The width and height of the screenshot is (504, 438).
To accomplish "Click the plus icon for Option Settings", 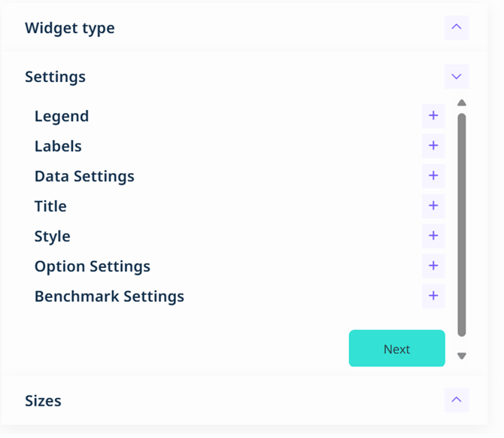I will [433, 266].
